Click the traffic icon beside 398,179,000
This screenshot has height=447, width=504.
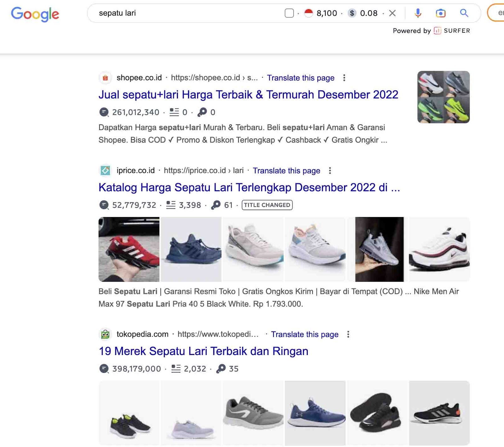pyautogui.click(x=104, y=369)
